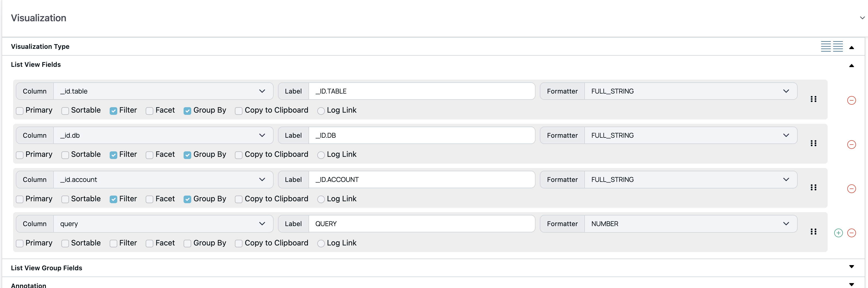The width and height of the screenshot is (868, 288).
Task: Expand the Annotation section
Action: click(851, 285)
